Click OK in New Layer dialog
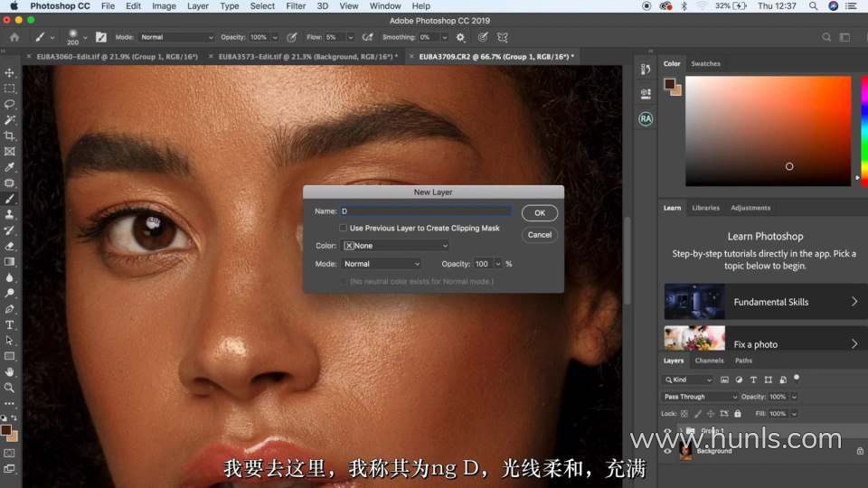This screenshot has height=488, width=868. (539, 213)
